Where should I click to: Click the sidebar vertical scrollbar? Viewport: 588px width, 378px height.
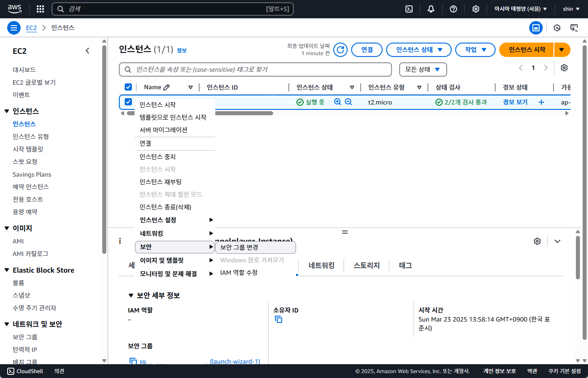pos(105,150)
